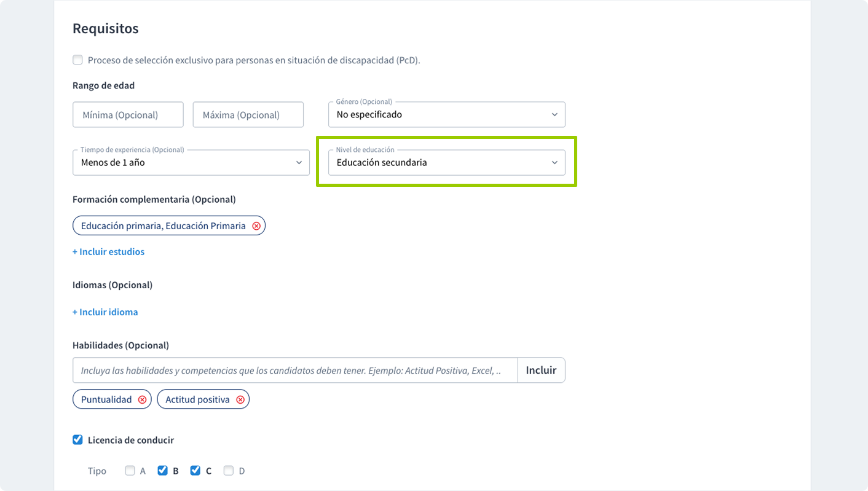The image size is (868, 491).
Task: Remove the Puntualidad skill tag
Action: (x=142, y=399)
